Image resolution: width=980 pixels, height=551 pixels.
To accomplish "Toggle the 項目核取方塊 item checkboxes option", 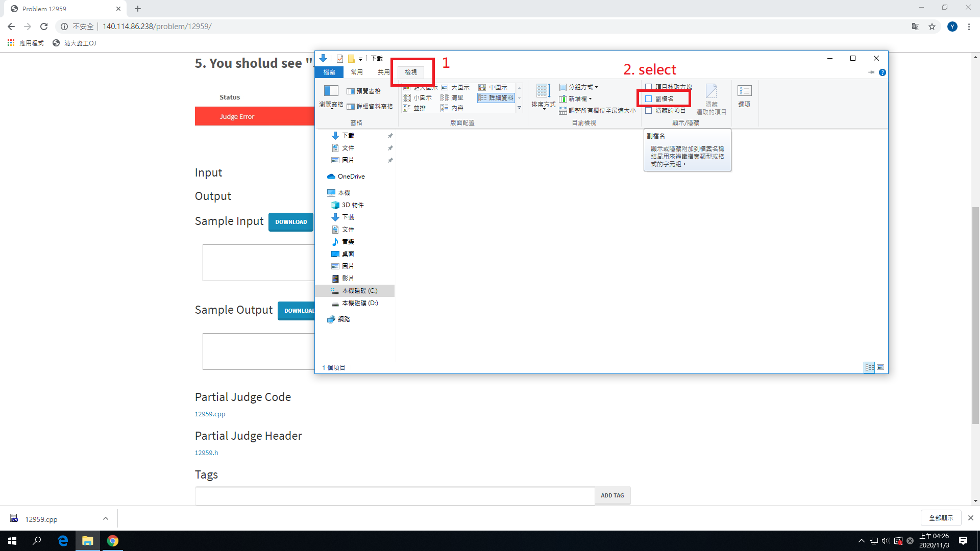I will [x=649, y=87].
